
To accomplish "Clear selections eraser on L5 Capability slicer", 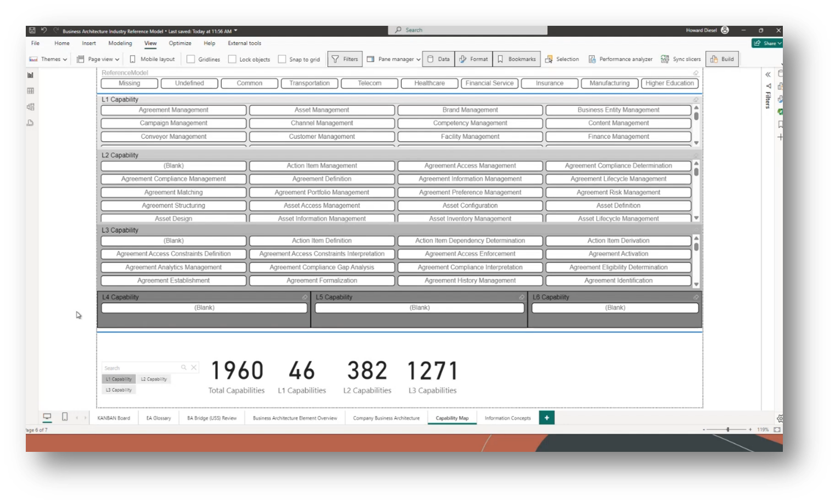I will 522,297.
